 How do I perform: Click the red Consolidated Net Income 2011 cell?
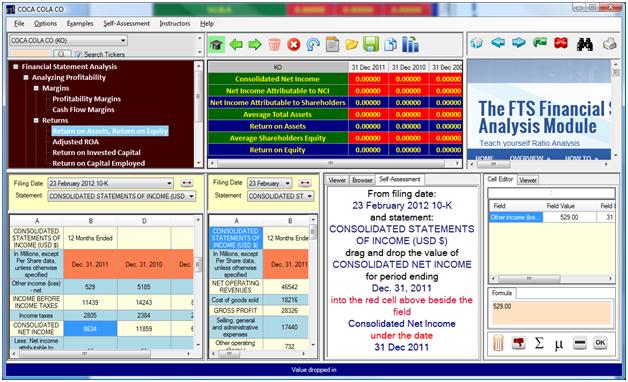[x=368, y=79]
